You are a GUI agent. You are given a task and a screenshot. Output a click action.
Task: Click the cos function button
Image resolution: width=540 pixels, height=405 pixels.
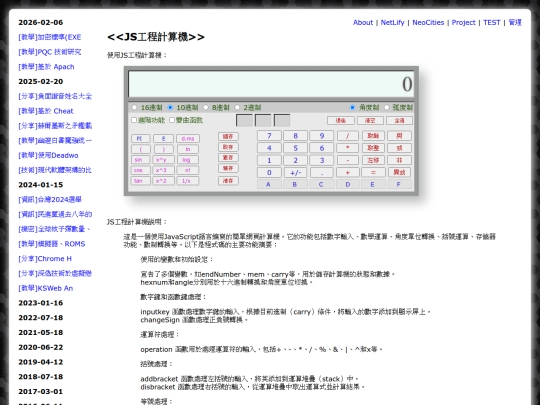tap(141, 170)
